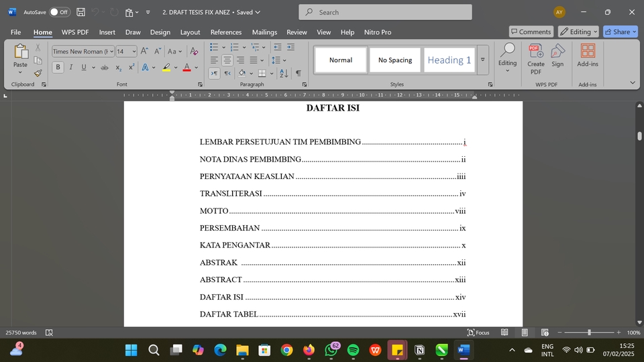Viewport: 644px width, 362px height.
Task: Toggle Subscript formatting
Action: click(118, 67)
